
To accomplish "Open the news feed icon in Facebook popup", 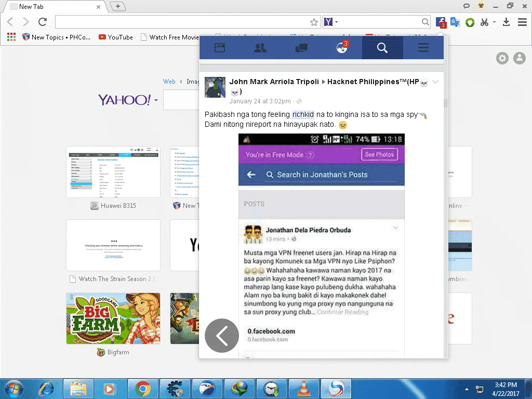I will [x=220, y=48].
